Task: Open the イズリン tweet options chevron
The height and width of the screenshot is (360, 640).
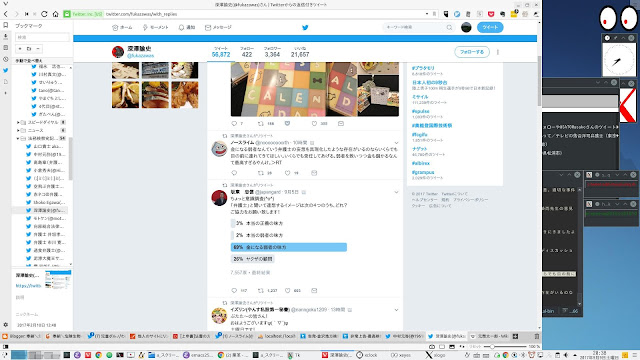Action: tap(396, 310)
